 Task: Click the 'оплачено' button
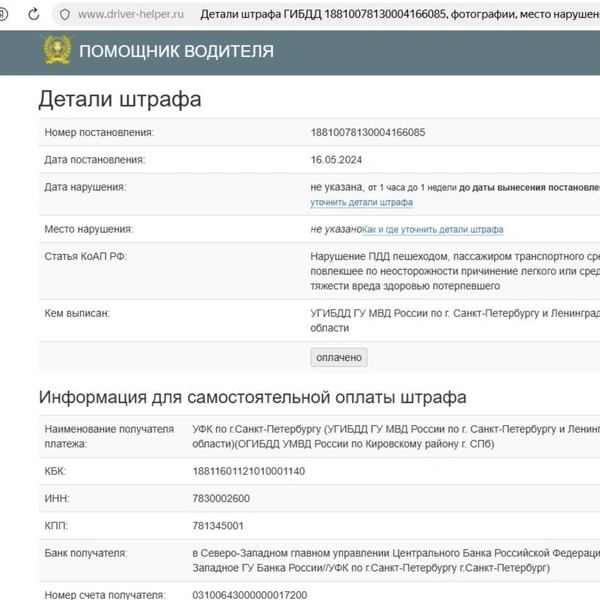339,357
